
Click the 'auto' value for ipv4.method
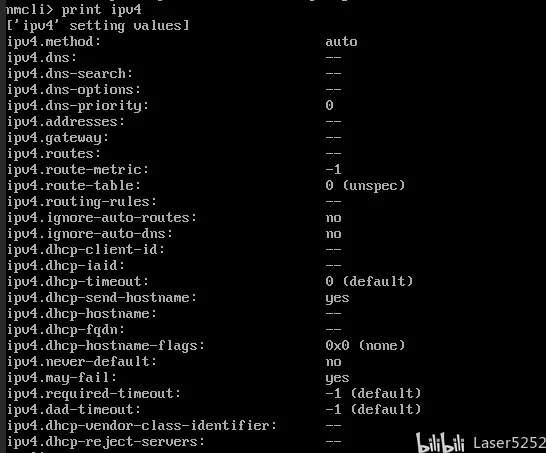(341, 42)
